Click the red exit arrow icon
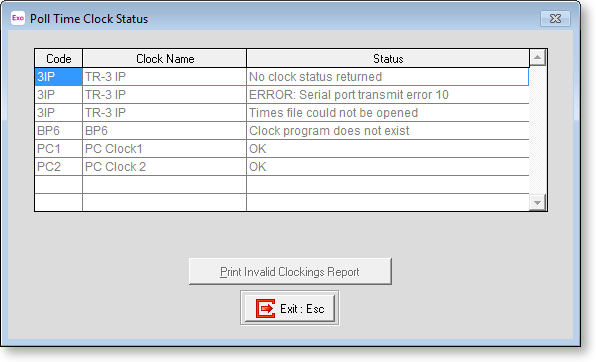Image resolution: width=596 pixels, height=362 pixels. tap(265, 308)
